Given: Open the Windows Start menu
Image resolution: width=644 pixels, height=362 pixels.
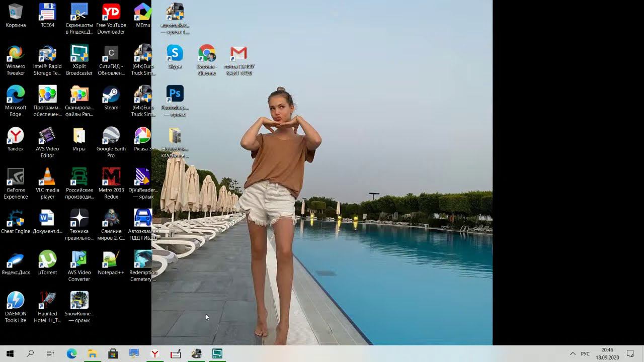Looking at the screenshot, I should [10, 354].
